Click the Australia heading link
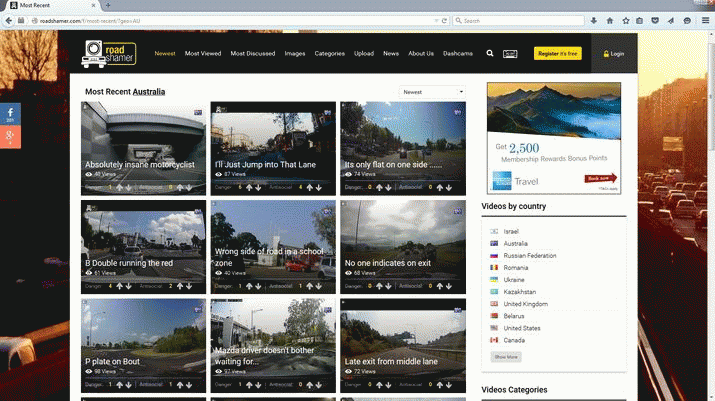 coord(149,92)
